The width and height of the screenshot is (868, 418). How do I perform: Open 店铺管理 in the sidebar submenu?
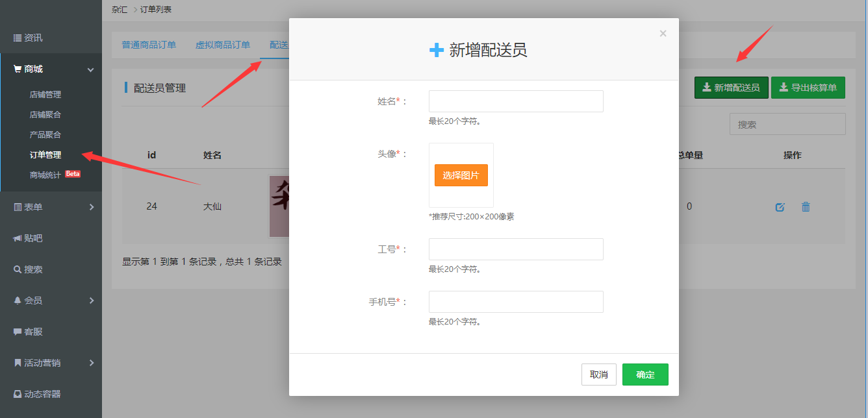45,94
